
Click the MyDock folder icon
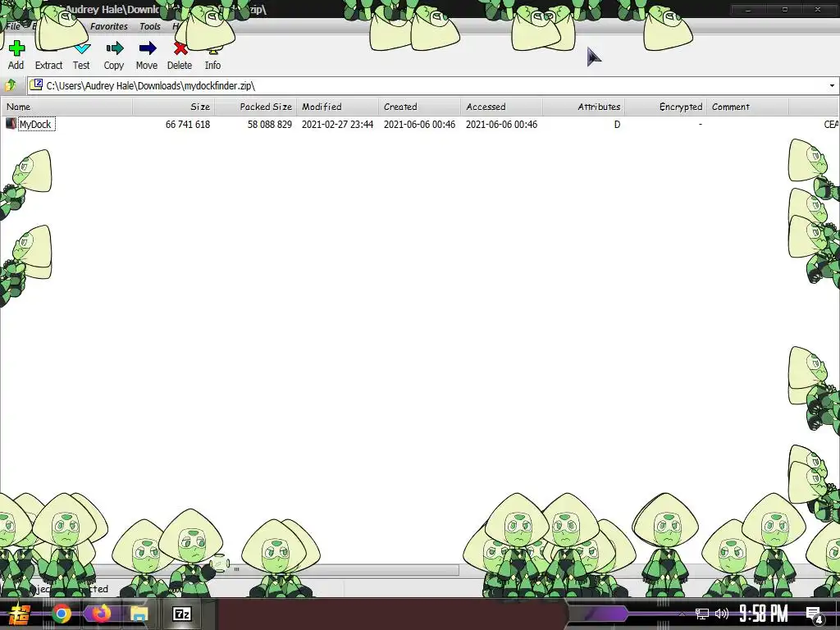tap(11, 124)
